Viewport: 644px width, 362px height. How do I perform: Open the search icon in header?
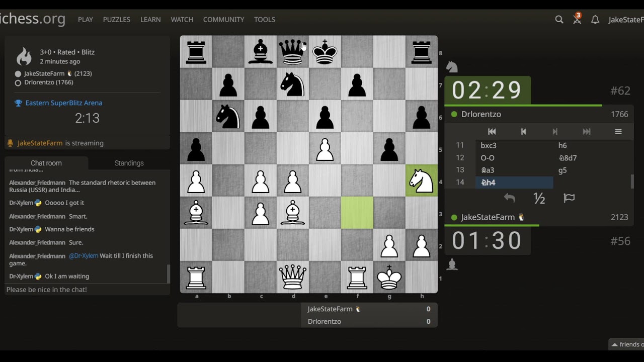(559, 20)
